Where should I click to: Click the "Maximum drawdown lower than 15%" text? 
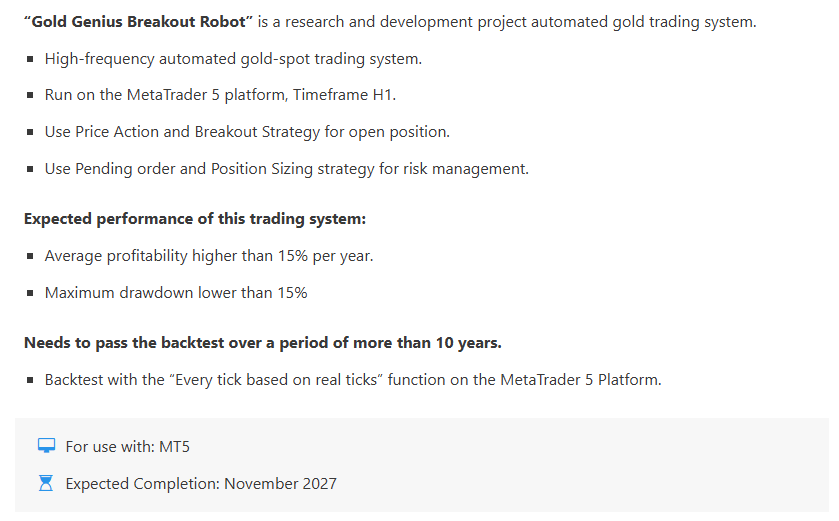(176, 293)
